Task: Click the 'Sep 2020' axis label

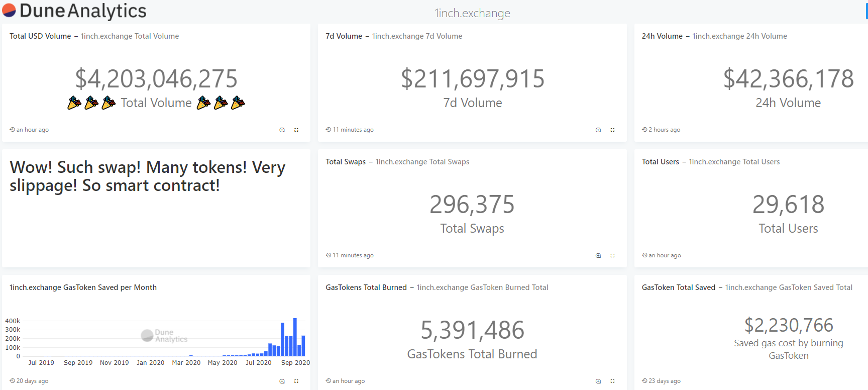Action: pos(295,362)
